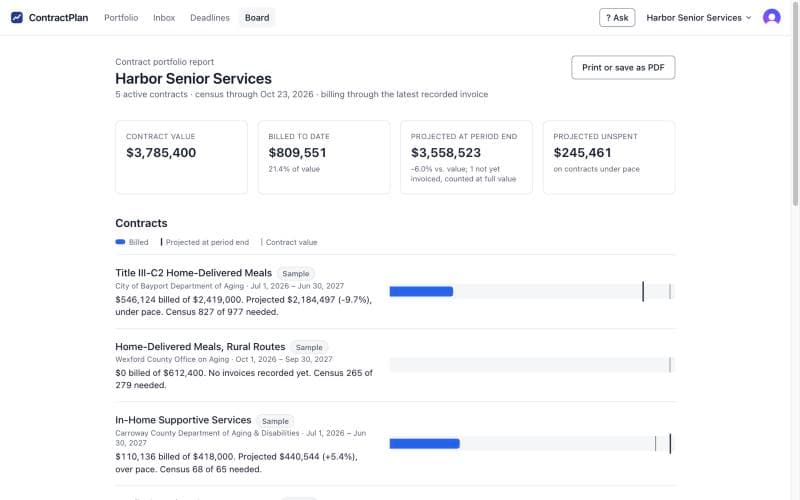Image resolution: width=800 pixels, height=500 pixels.
Task: Switch to the Deadlines tab
Action: pos(210,17)
